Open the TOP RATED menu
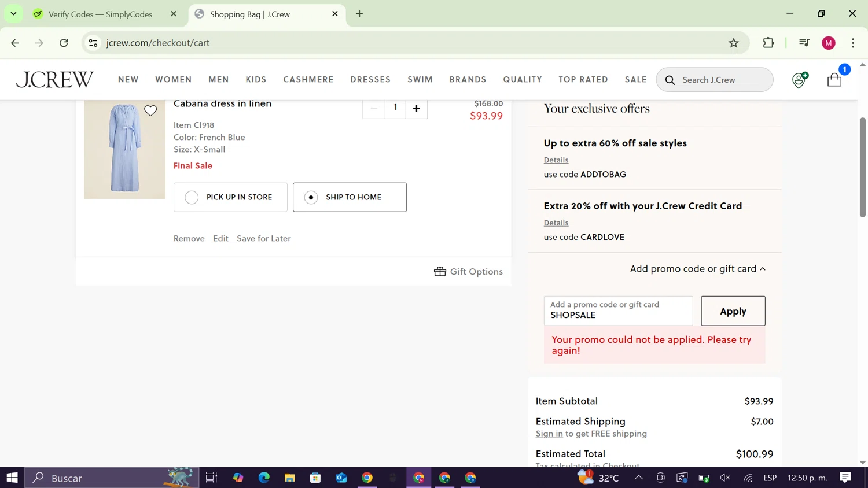 [583, 80]
